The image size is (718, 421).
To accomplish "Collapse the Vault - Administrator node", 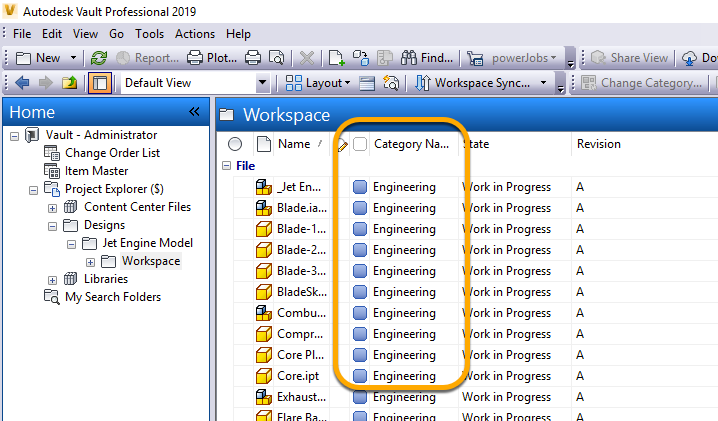I will coord(15,136).
